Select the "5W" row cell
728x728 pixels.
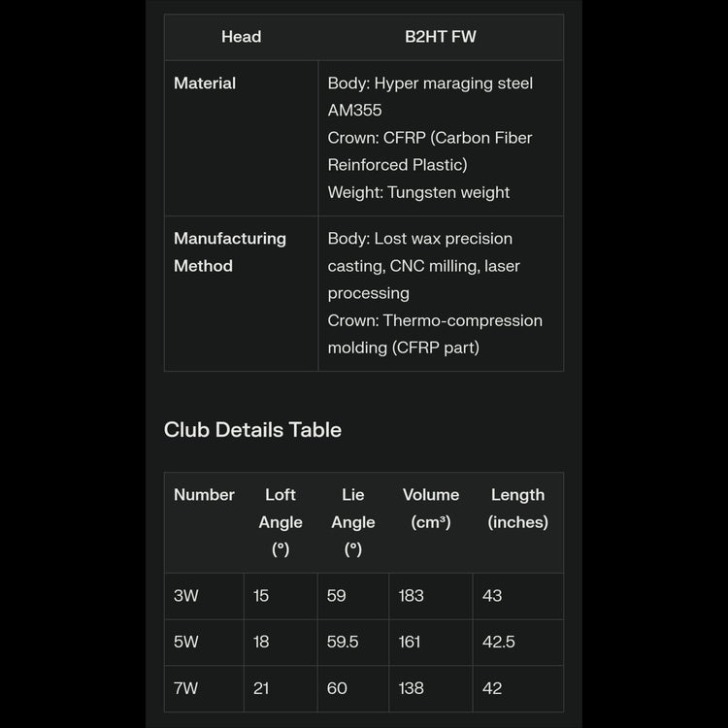[x=185, y=643]
